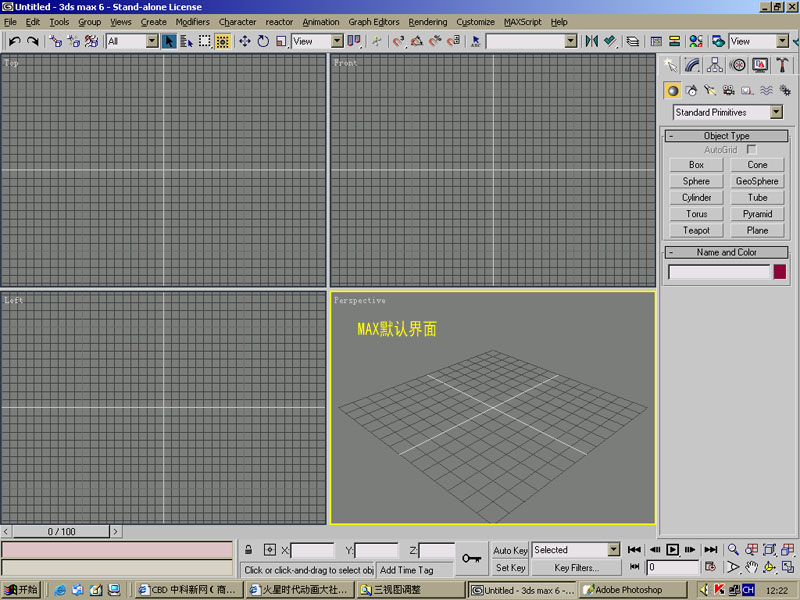Choose the Cameras category icon
This screenshot has width=800, height=600.
(x=729, y=90)
